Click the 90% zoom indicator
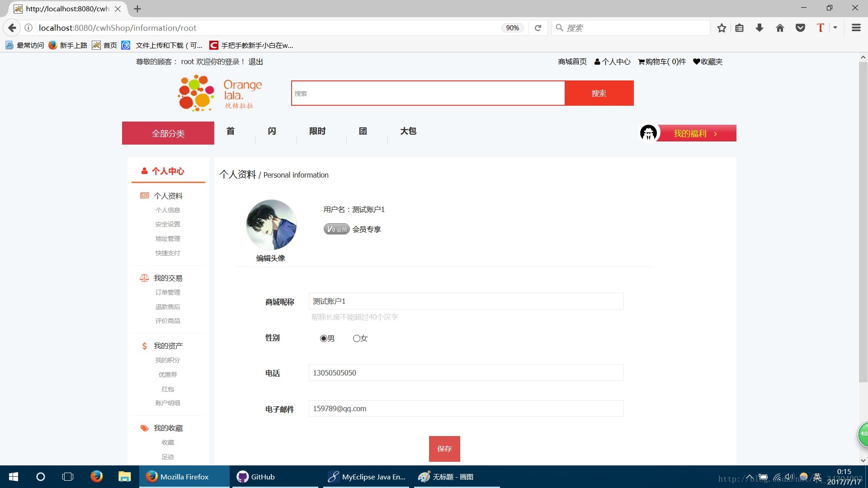 click(512, 28)
